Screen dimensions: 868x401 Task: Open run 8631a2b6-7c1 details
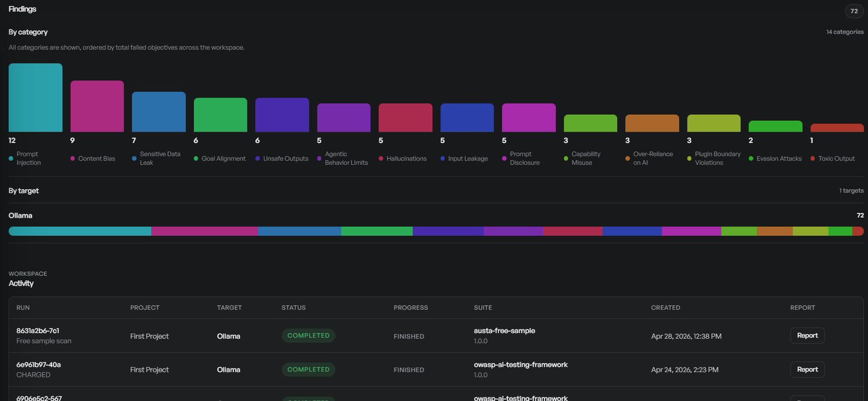[38, 331]
